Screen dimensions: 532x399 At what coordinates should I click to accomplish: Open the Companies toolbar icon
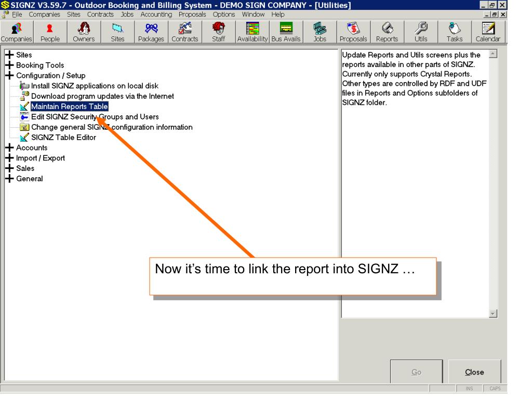(17, 32)
